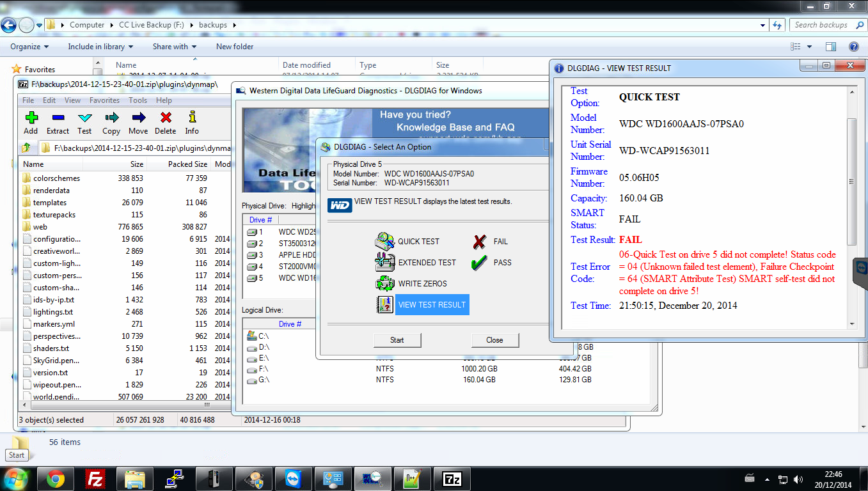Open the Help menu in 7-Zip
The height and width of the screenshot is (491, 868).
point(164,100)
